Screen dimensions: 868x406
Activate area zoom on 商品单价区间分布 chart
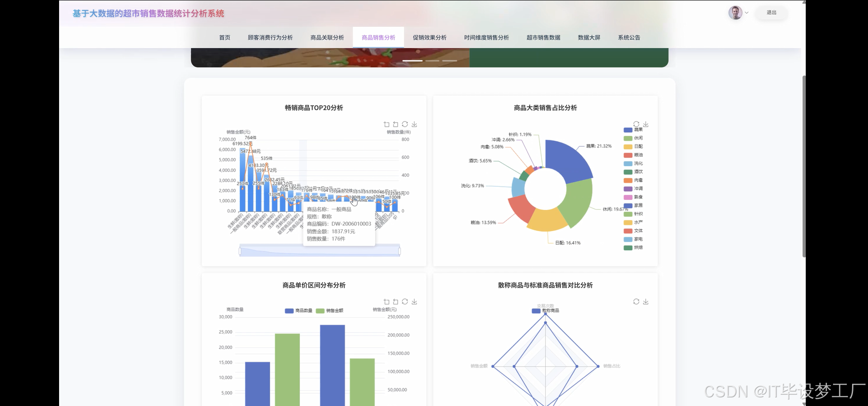386,302
